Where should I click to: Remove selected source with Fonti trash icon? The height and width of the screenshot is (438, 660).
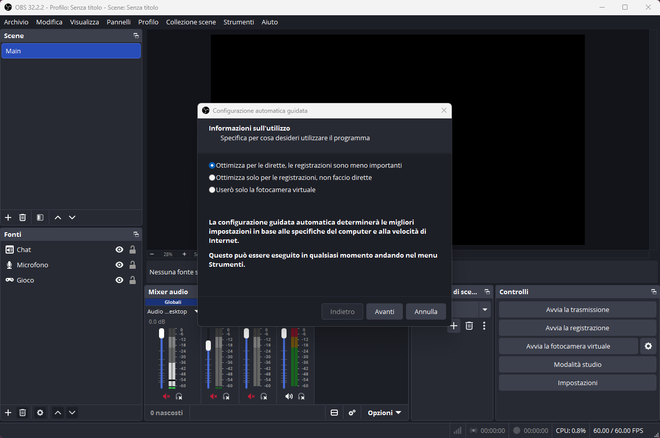23,413
